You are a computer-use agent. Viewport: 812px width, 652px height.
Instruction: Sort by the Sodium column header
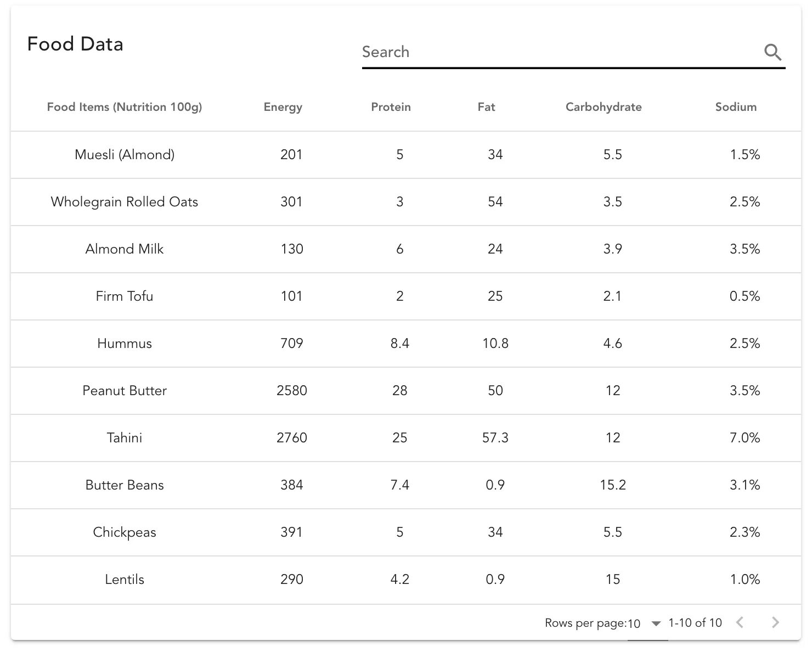(736, 107)
